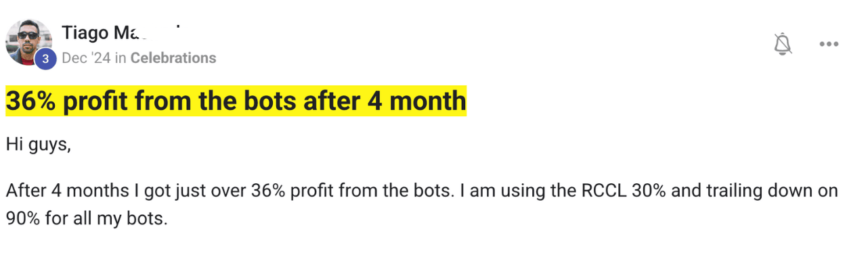Open the post titled 36% profit from the bots
Viewport: 868px width, 269px height.
click(x=236, y=101)
